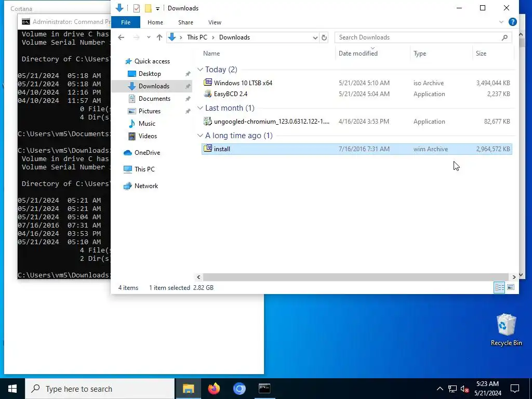Open OneDrive in the navigation pane
Image resolution: width=532 pixels, height=399 pixels.
147,153
